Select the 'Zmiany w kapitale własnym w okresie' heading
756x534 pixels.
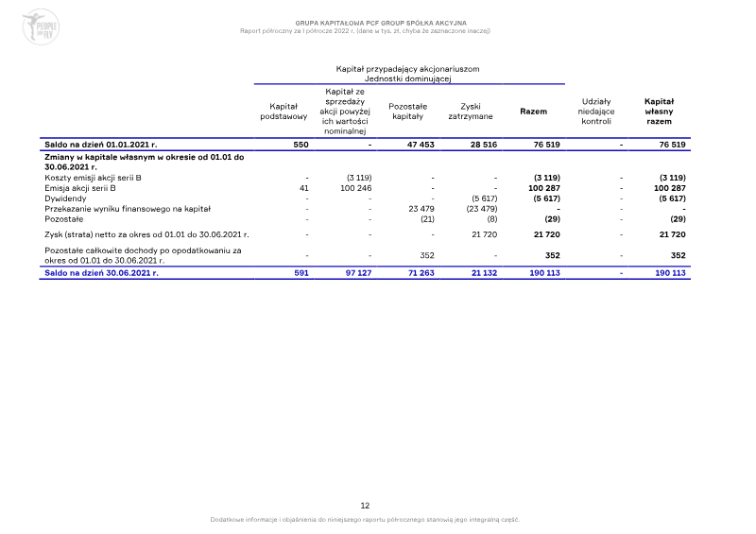click(x=145, y=162)
